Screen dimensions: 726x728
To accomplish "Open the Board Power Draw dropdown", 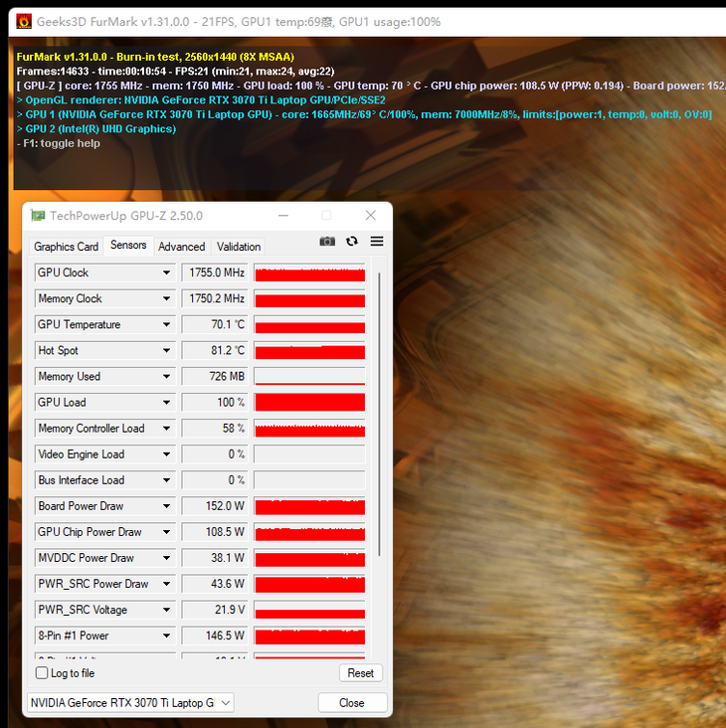I will coord(166,506).
